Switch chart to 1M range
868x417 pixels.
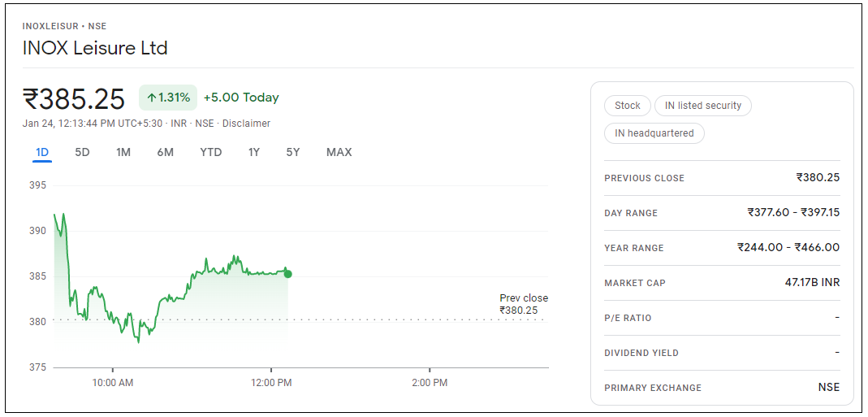pyautogui.click(x=123, y=152)
